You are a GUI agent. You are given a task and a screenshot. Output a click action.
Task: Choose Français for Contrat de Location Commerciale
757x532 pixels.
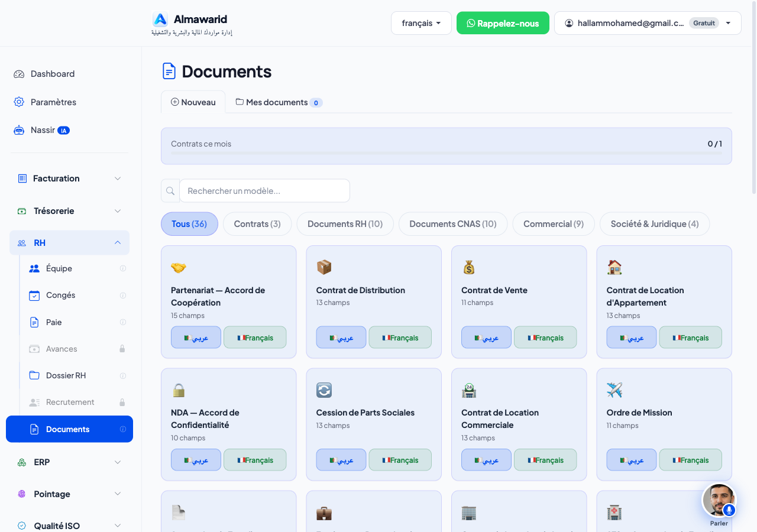[545, 460]
